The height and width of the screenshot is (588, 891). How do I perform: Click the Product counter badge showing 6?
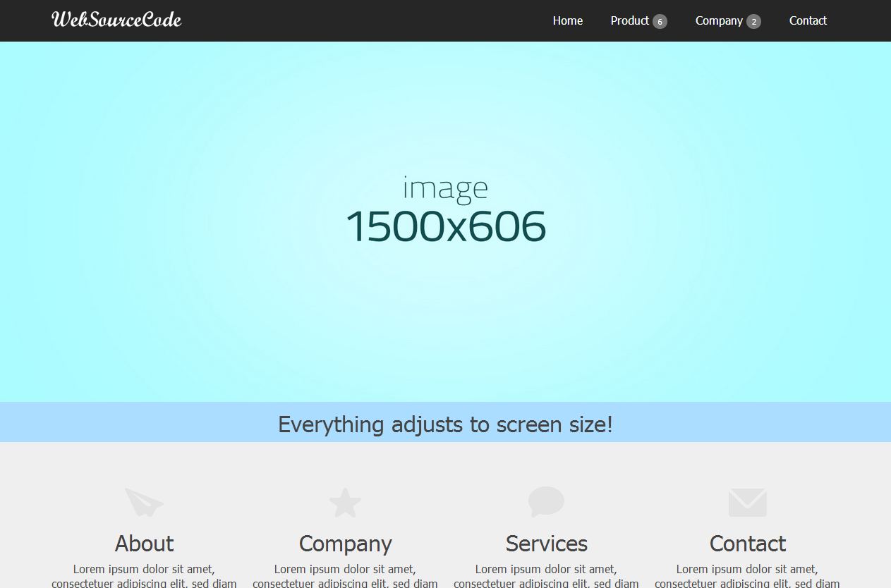(660, 21)
